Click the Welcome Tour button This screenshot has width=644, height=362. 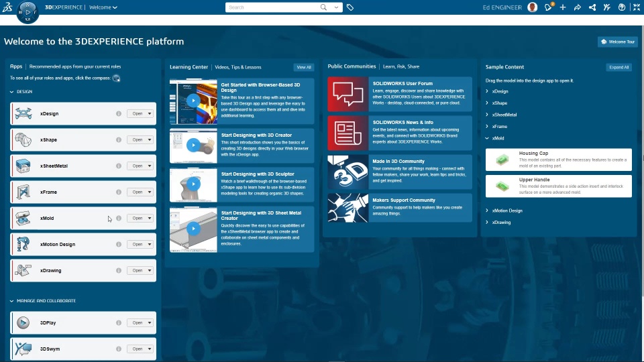[x=617, y=42]
